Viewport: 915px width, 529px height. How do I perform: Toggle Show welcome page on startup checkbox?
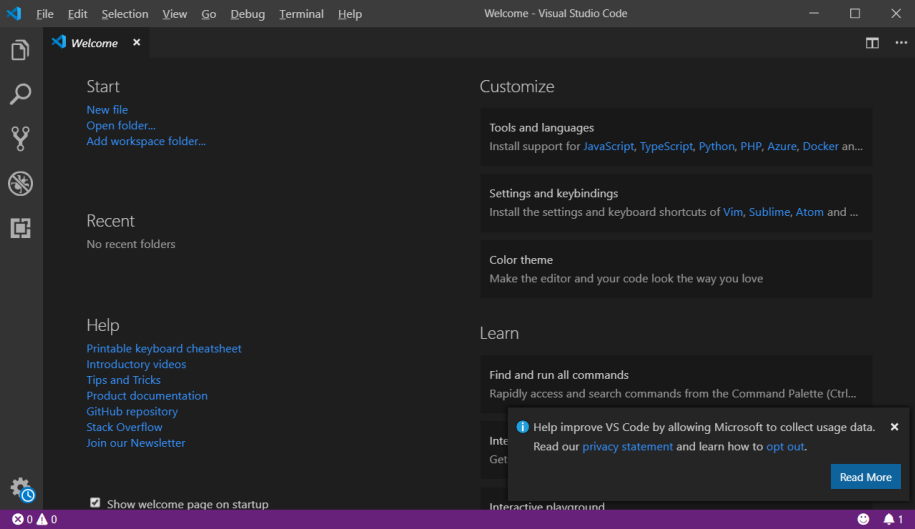(95, 503)
